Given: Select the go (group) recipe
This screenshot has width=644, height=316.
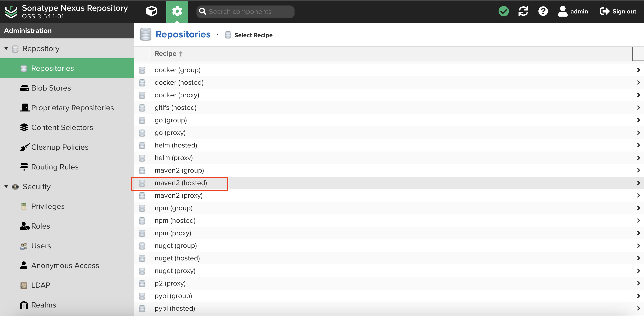Looking at the screenshot, I should pyautogui.click(x=389, y=120).
